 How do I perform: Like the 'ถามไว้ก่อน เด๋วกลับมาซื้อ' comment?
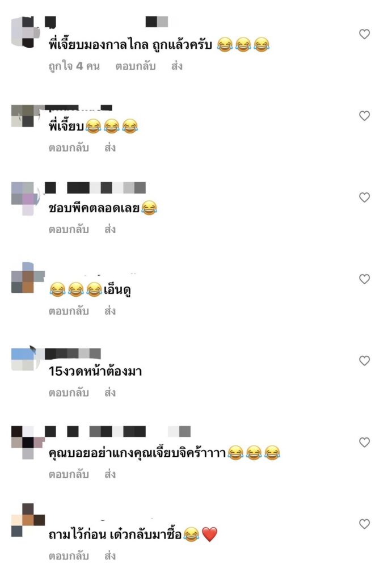[x=364, y=524]
